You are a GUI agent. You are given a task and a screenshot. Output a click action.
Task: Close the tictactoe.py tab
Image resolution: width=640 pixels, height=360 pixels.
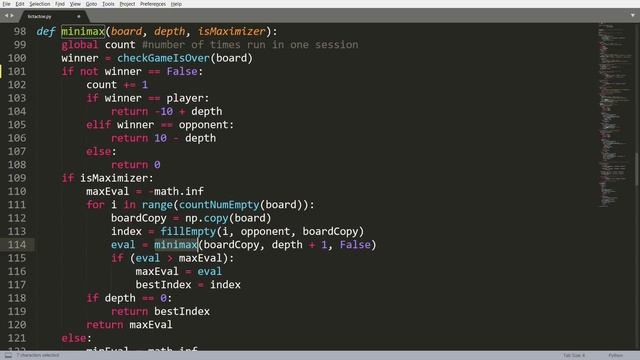[79, 17]
